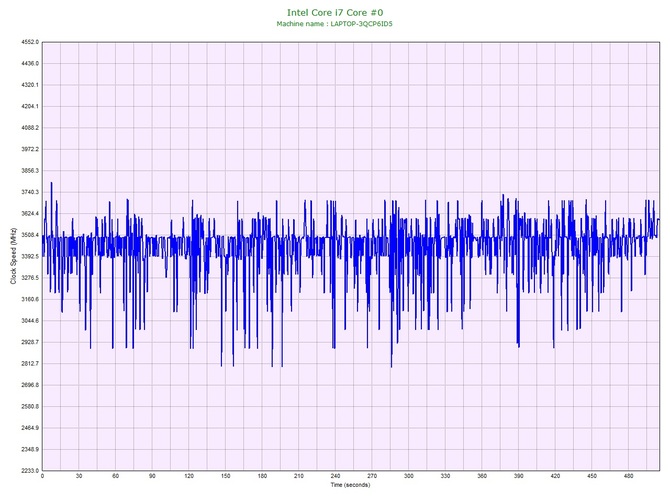
Task: Select the 30 seconds x-axis label
Action: 79,476
